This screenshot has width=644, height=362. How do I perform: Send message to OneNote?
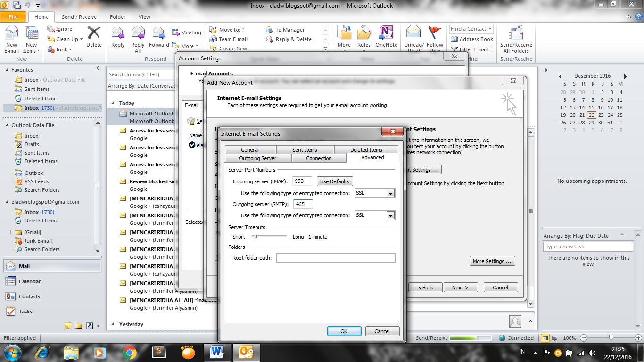(387, 38)
